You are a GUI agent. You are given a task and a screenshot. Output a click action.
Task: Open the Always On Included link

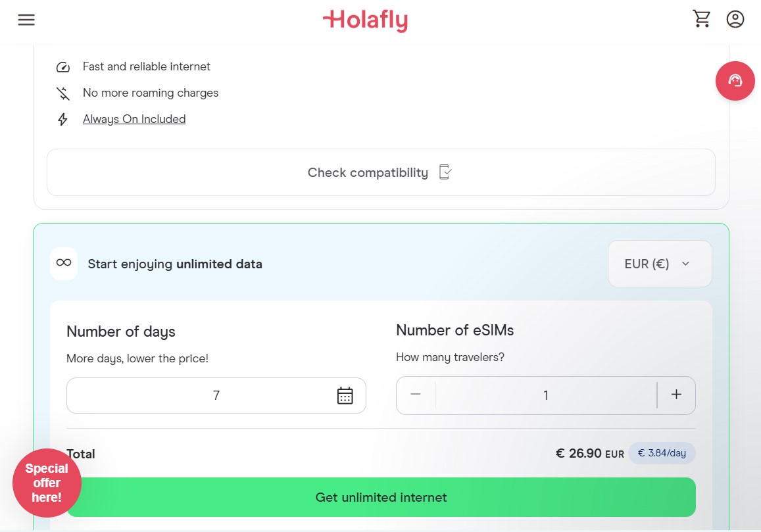[134, 119]
